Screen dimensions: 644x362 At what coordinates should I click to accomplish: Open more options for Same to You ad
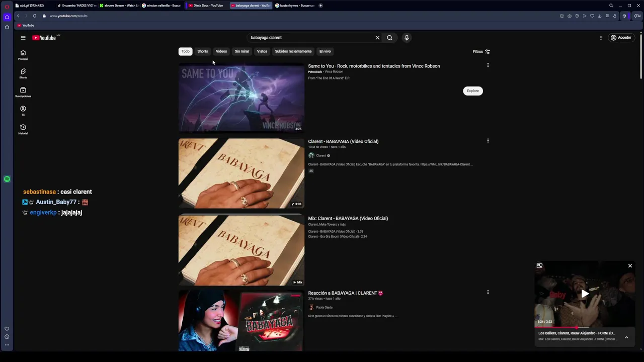tap(488, 65)
